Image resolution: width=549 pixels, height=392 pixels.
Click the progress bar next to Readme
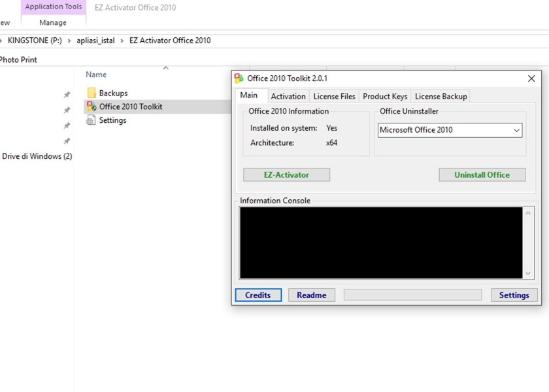[x=413, y=295]
